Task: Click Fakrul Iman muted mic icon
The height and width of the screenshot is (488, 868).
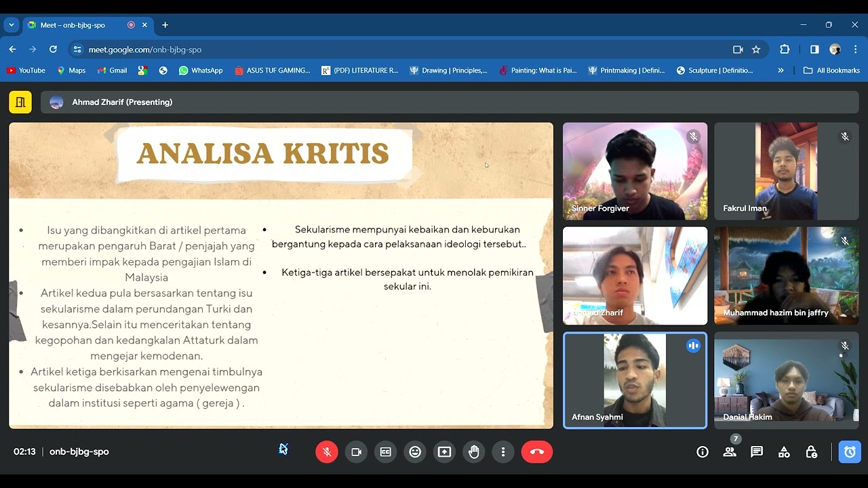Action: [845, 136]
